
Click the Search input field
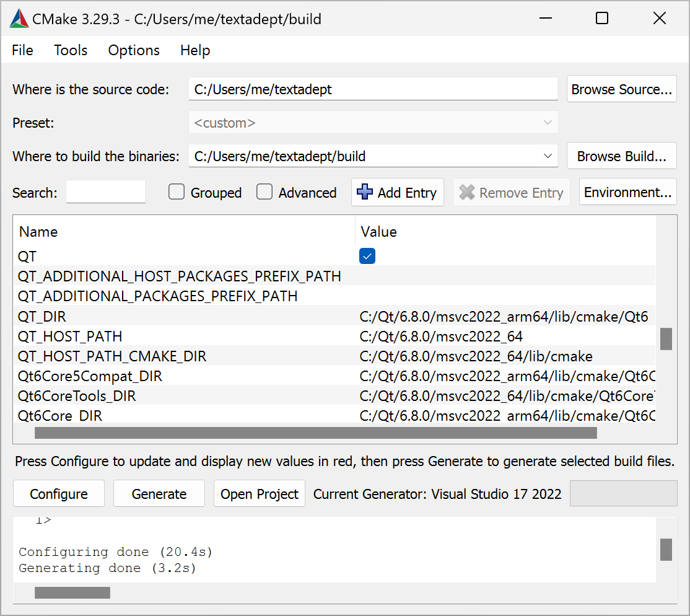(x=106, y=192)
